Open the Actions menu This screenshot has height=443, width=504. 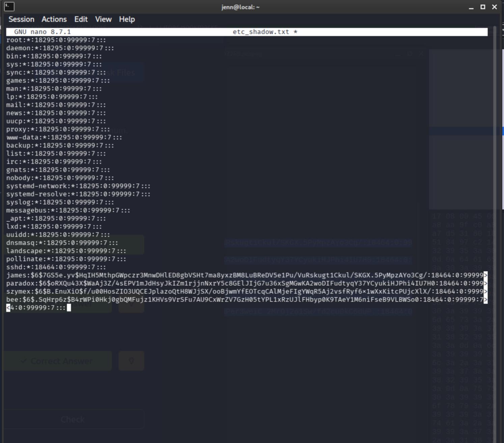coord(54,19)
